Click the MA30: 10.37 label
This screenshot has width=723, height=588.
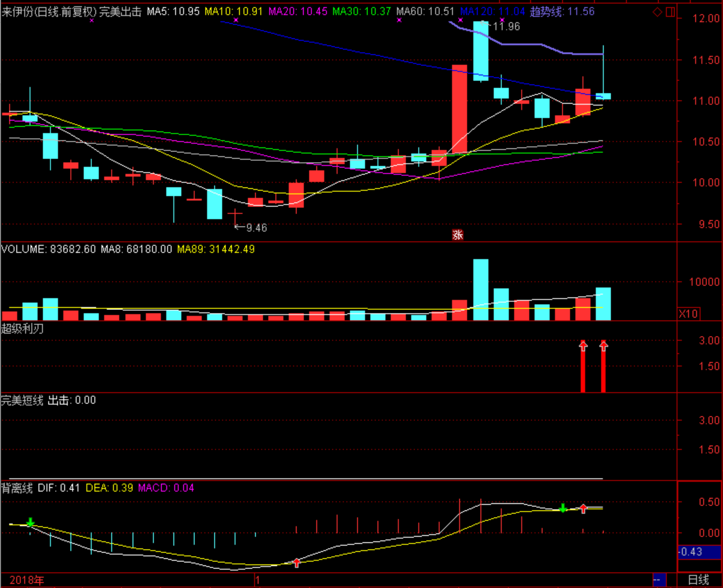click(x=361, y=11)
